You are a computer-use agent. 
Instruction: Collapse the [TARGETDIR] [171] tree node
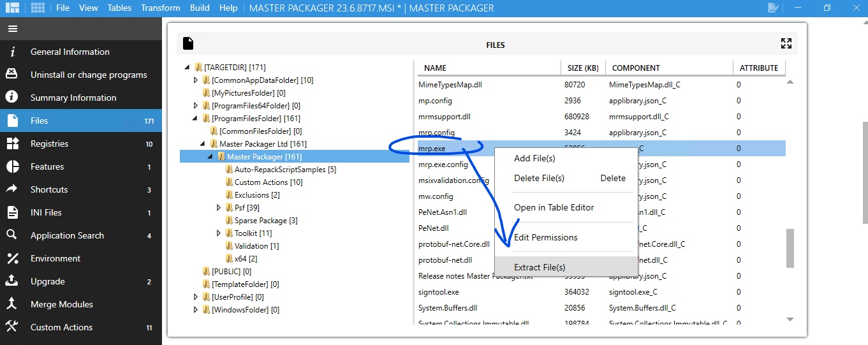click(187, 67)
